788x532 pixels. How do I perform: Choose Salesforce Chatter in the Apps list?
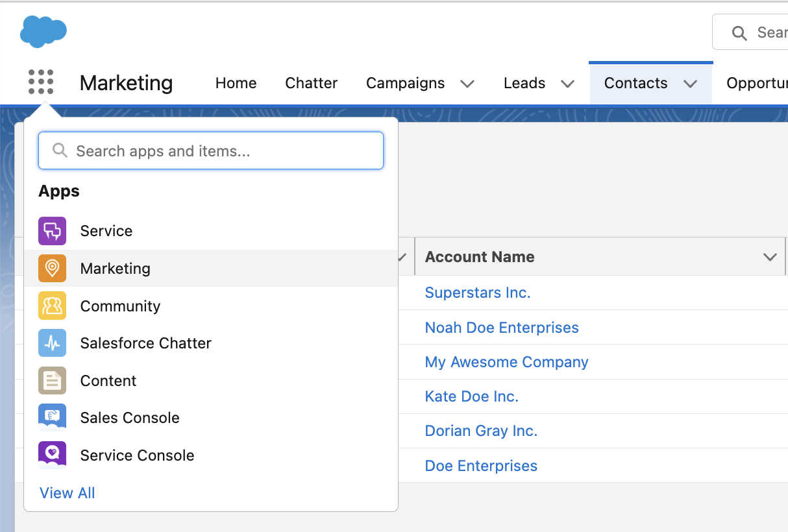coord(211,343)
